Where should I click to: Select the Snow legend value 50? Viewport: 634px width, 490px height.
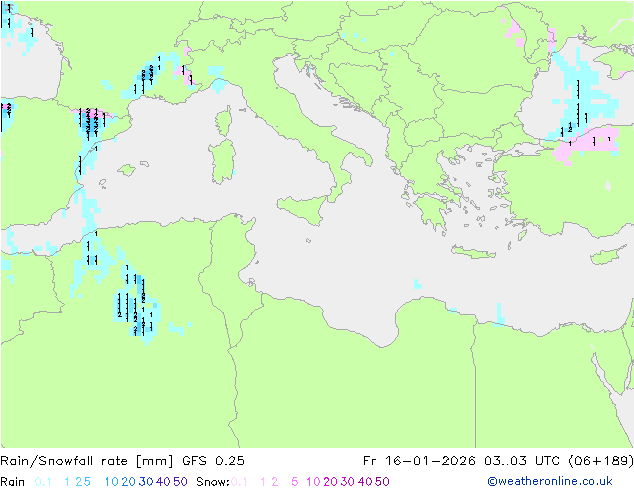(x=382, y=482)
